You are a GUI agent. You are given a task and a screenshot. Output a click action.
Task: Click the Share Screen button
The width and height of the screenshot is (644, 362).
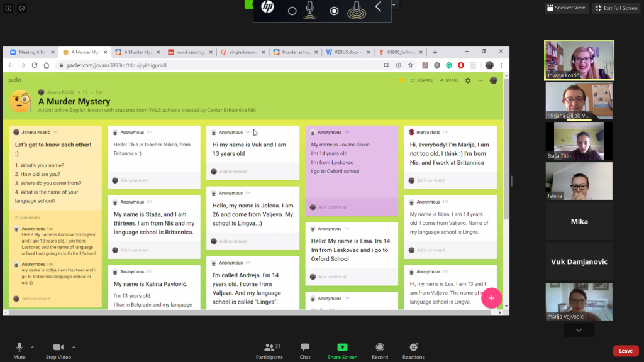pos(342,351)
